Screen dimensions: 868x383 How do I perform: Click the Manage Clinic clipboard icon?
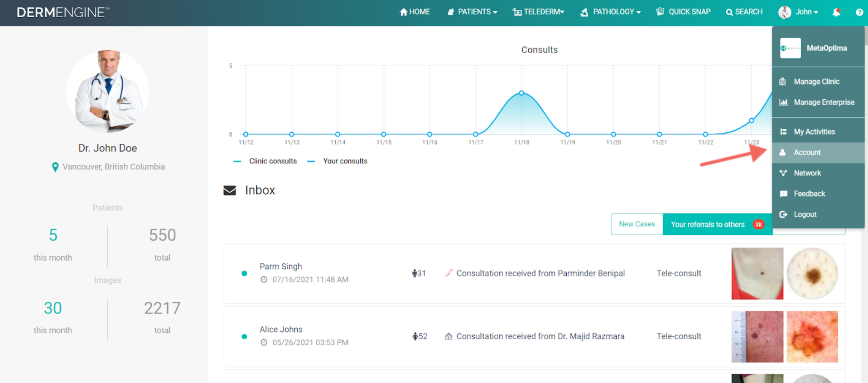click(783, 82)
